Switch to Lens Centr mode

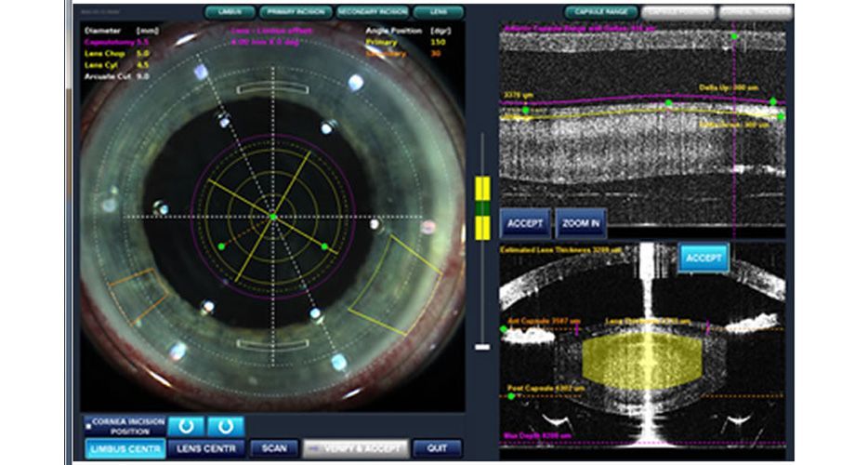coord(208,448)
